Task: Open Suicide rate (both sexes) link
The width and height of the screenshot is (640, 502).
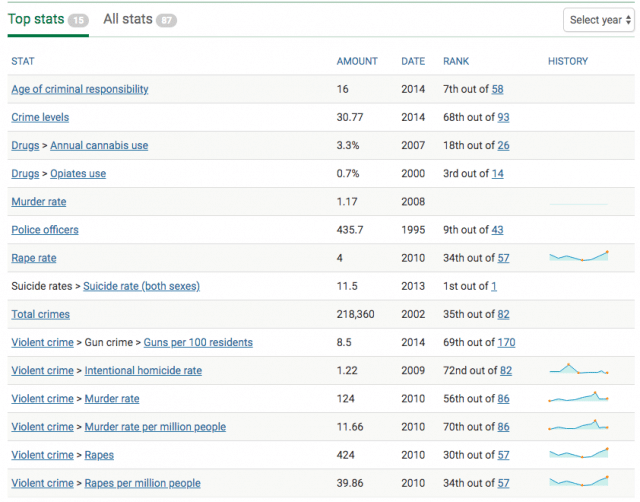Action: pos(142,286)
